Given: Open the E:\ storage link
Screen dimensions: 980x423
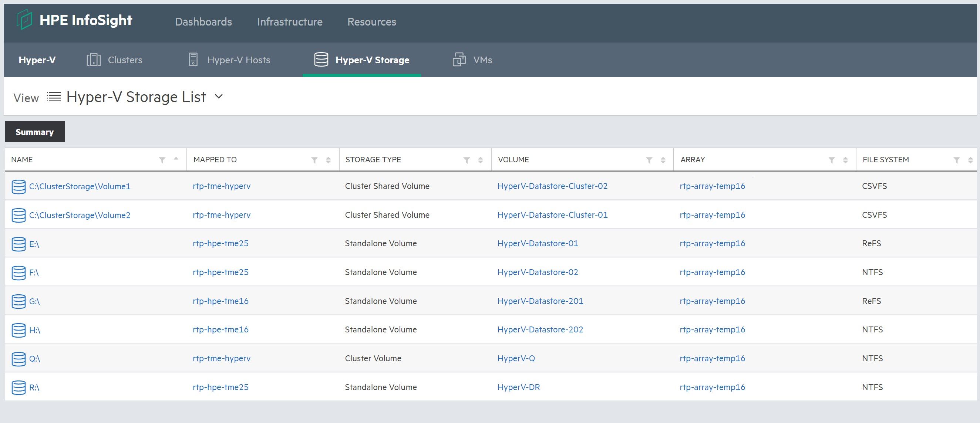Looking at the screenshot, I should click(x=34, y=244).
